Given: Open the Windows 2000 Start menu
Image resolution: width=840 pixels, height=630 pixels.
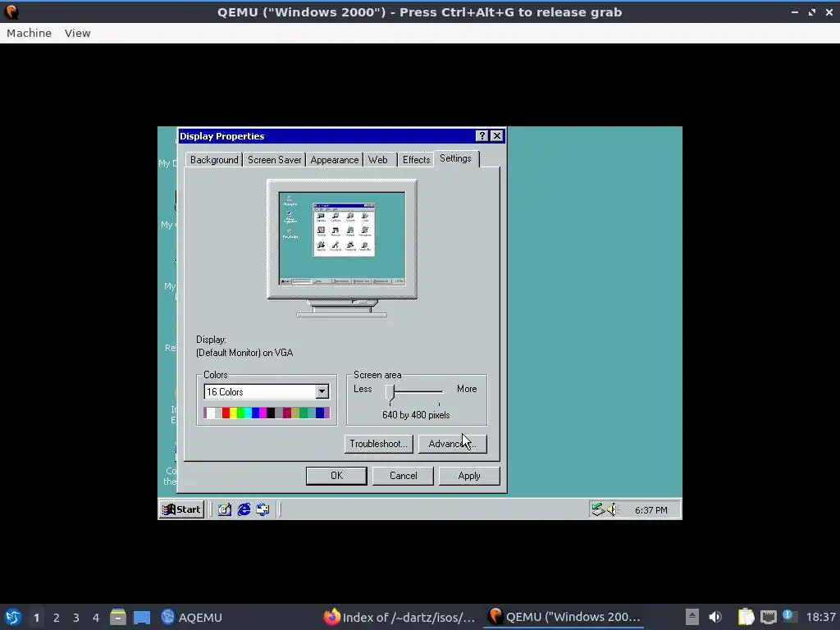Looking at the screenshot, I should tap(181, 509).
